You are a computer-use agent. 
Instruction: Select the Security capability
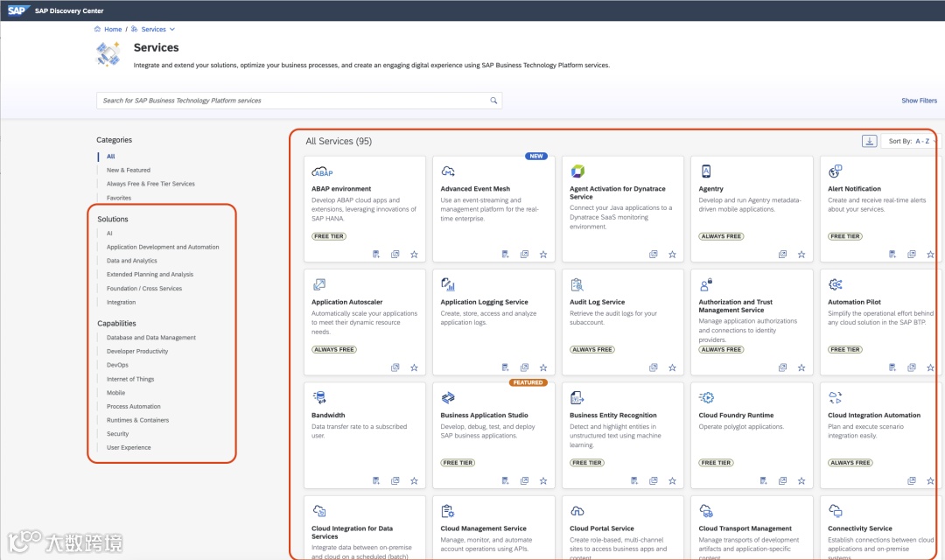(117, 433)
